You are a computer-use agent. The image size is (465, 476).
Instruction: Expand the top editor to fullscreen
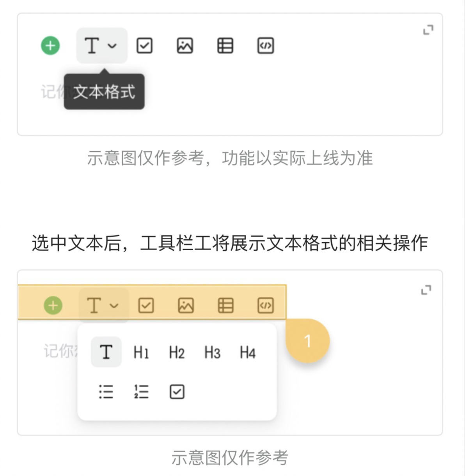428,30
